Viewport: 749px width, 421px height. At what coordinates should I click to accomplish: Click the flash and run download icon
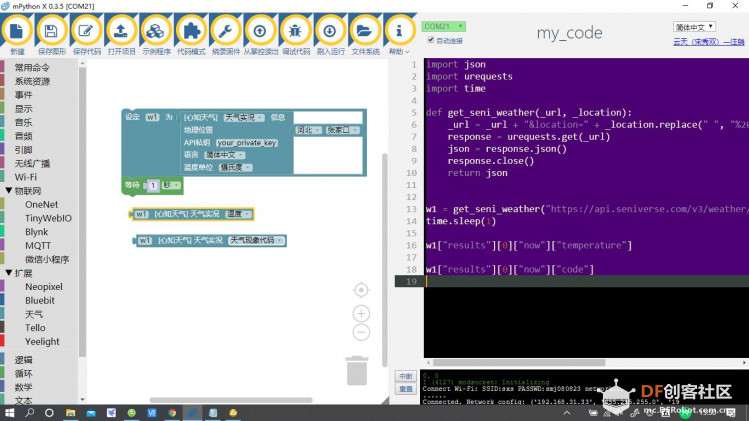pos(330,31)
